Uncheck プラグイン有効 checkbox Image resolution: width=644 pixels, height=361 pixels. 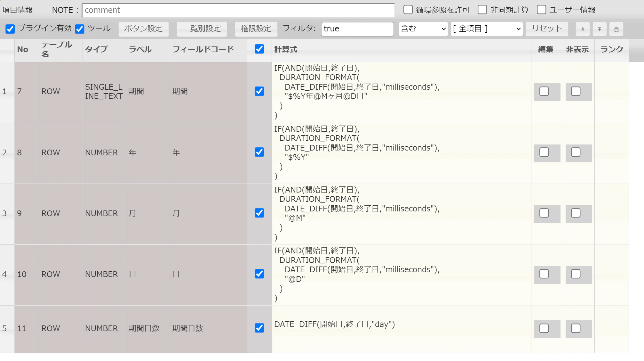click(10, 29)
